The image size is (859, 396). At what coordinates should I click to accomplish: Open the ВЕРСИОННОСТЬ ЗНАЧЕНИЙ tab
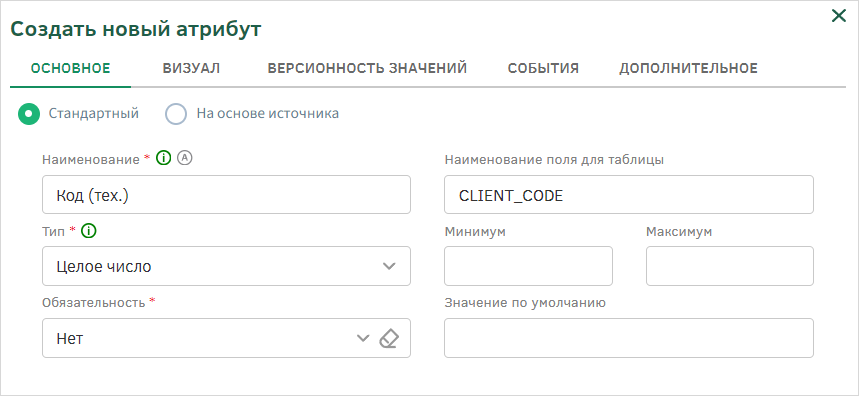pyautogui.click(x=367, y=68)
